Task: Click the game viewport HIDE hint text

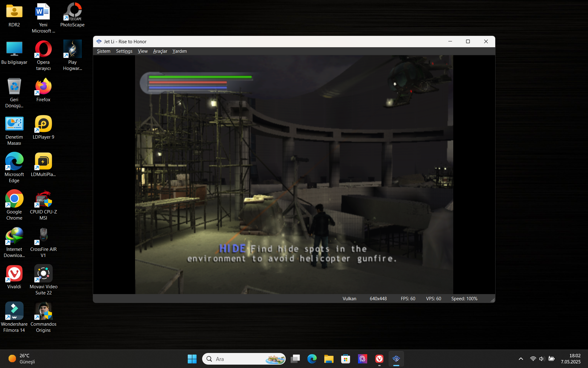Action: pos(292,254)
